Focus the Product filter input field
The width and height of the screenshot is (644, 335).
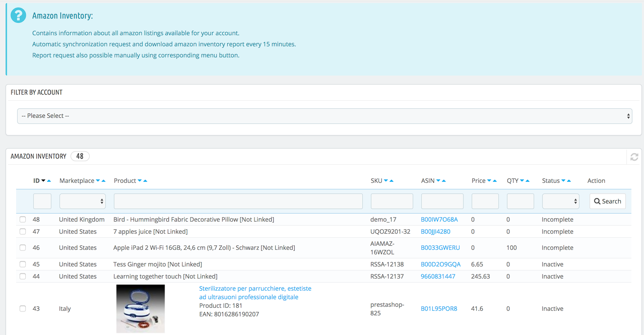click(x=238, y=201)
